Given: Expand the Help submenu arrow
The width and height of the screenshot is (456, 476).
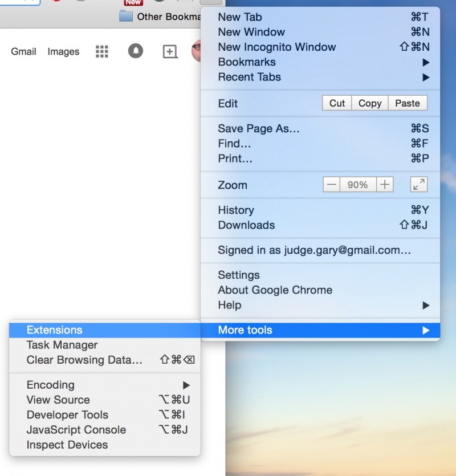Looking at the screenshot, I should pyautogui.click(x=426, y=305).
